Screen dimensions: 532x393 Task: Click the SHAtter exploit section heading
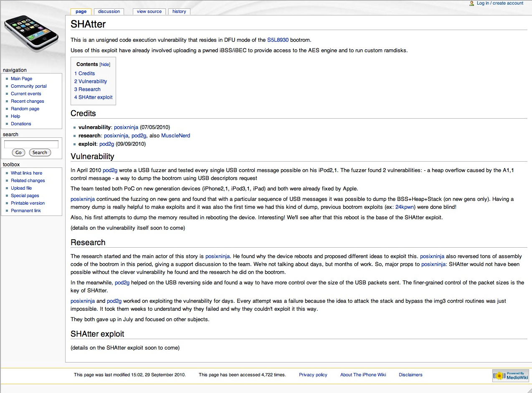[97, 334]
